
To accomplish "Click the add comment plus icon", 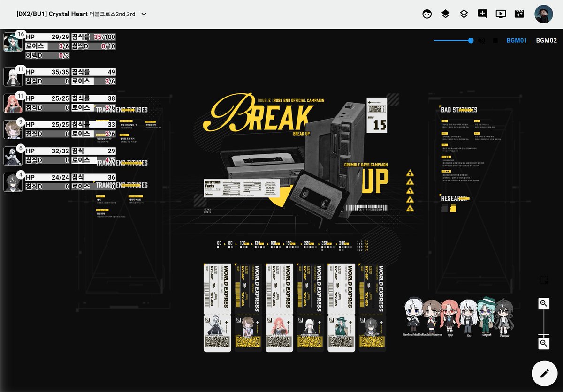I will point(482,14).
